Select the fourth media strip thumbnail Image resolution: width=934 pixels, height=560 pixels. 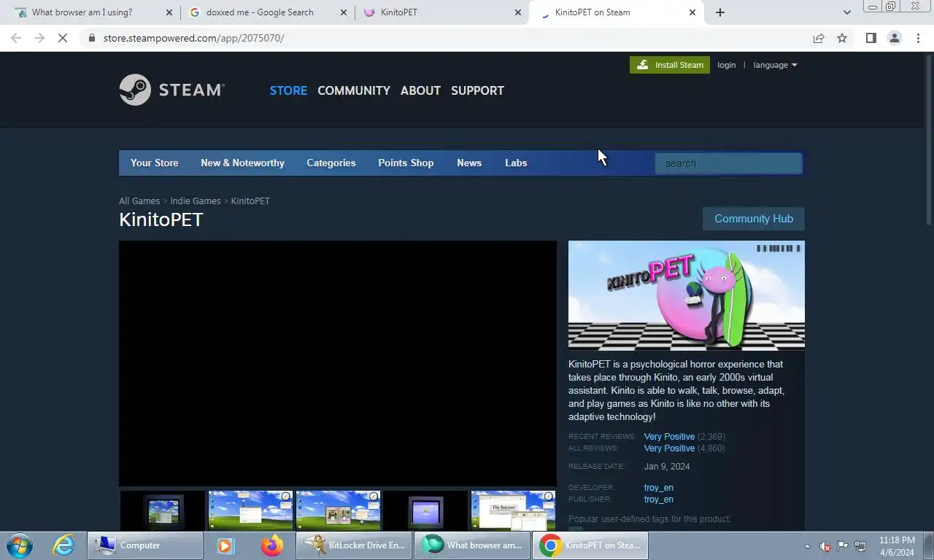[x=425, y=510]
